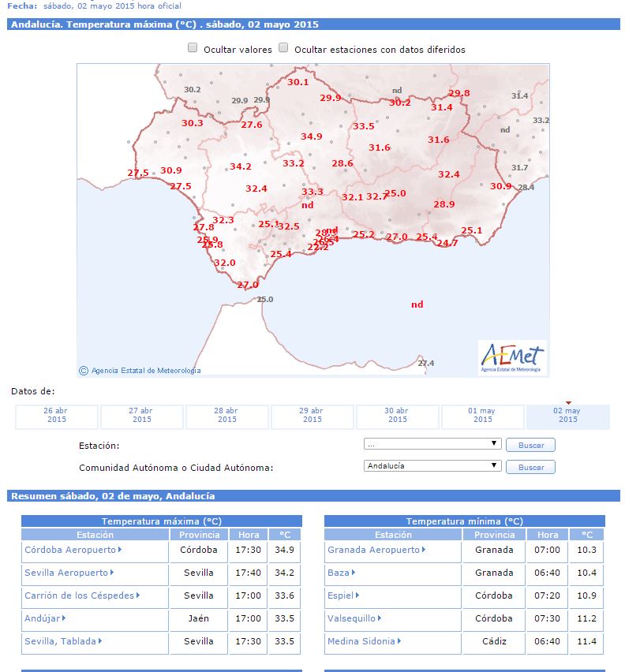Open Andújar station link
This screenshot has width=625, height=672.
click(x=44, y=618)
